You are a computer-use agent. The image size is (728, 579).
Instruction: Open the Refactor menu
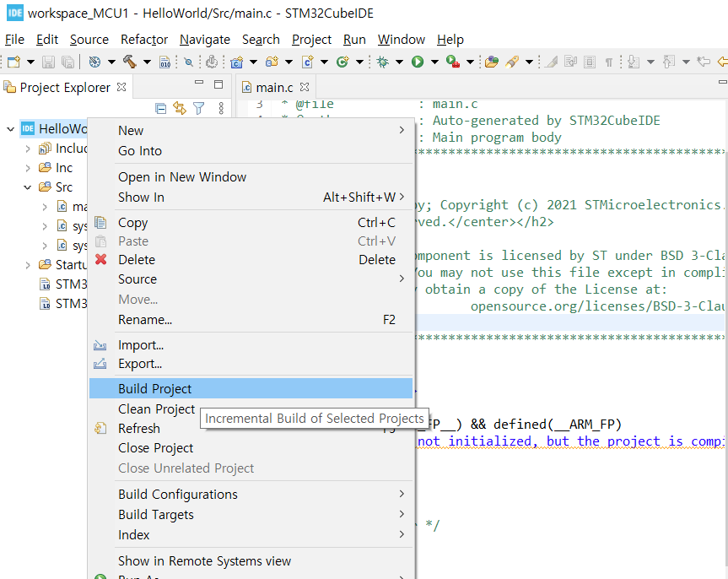point(144,40)
